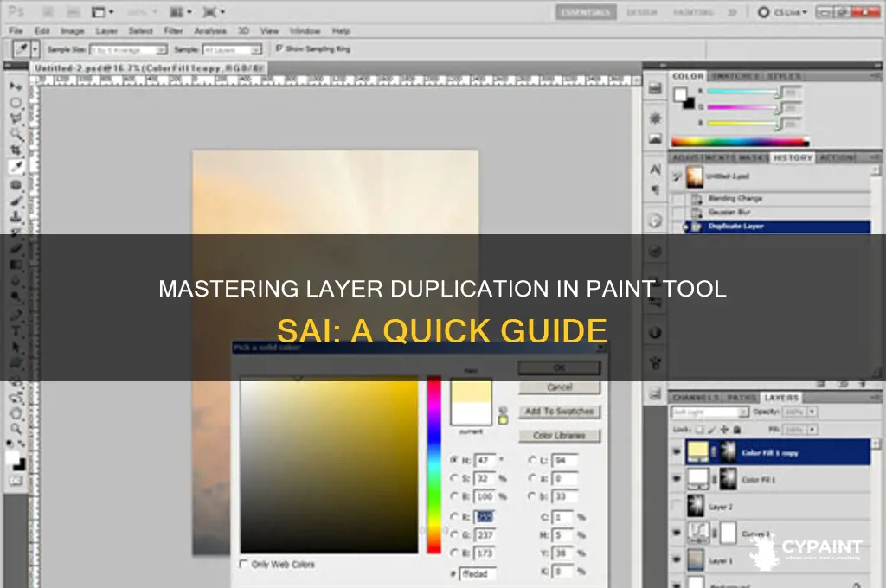Toggle Quick Mask mode icon
This screenshot has width=886, height=588.
coord(16,481)
